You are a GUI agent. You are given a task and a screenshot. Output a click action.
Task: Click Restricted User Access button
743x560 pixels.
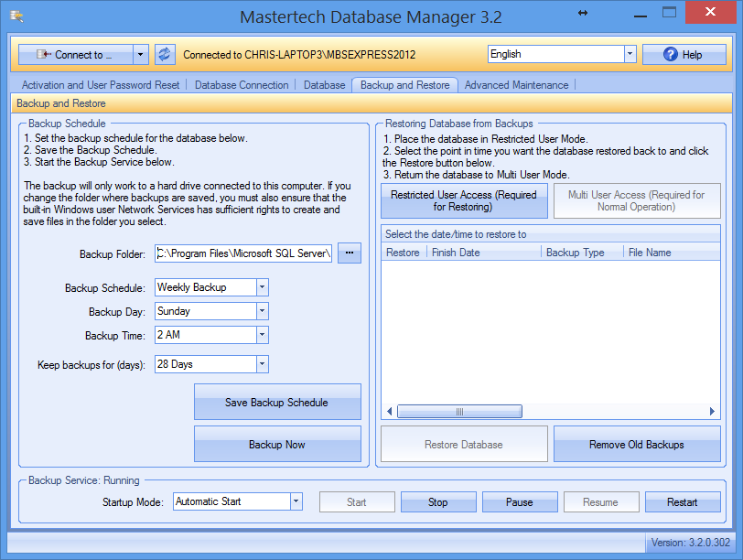(464, 201)
